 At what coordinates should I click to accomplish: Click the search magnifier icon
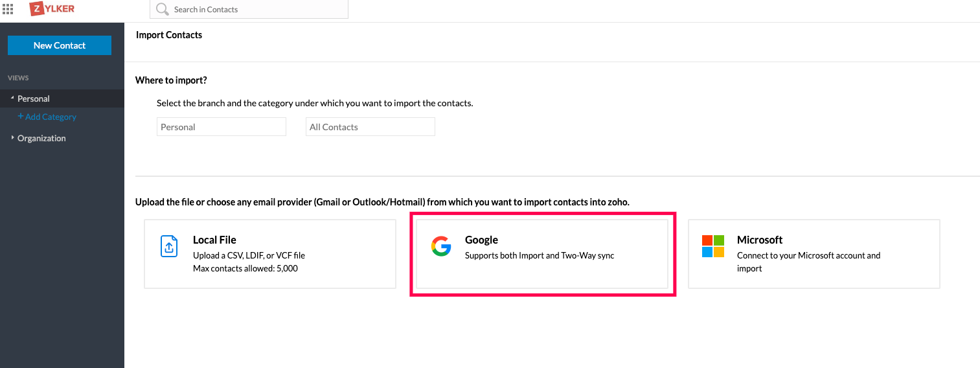click(162, 9)
